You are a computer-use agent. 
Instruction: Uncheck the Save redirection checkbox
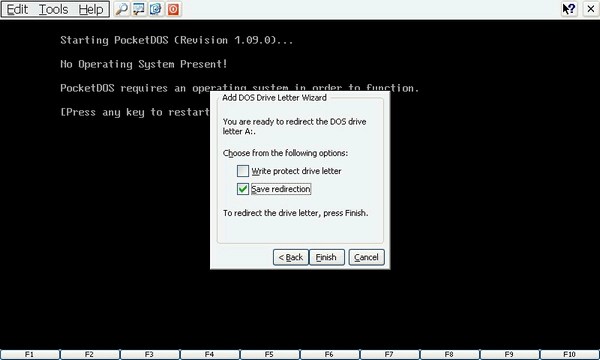(243, 189)
